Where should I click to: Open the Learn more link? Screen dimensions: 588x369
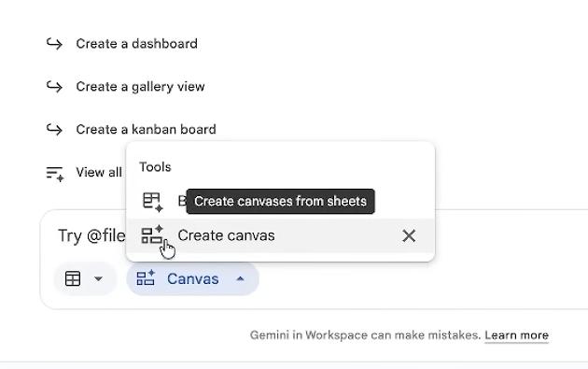(x=516, y=335)
